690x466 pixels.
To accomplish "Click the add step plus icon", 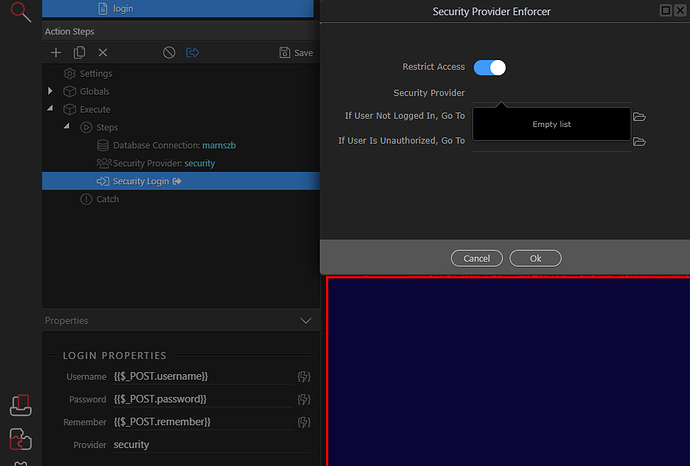I will (56, 53).
